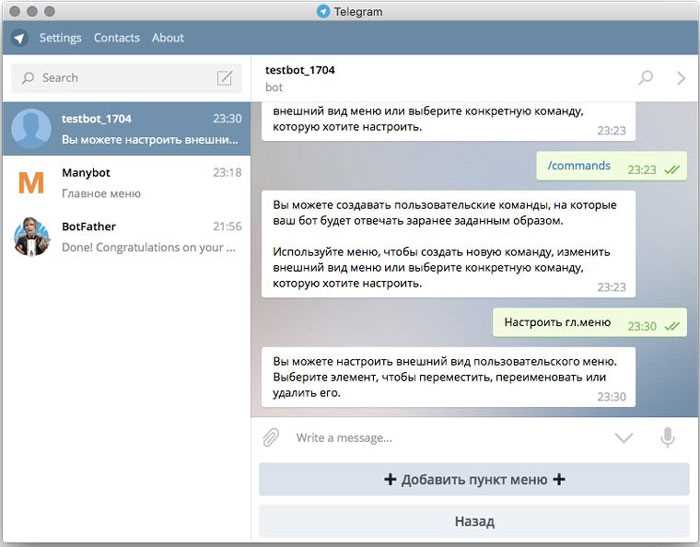
Task: Click the Done! Congratulations preview text
Action: click(149, 247)
